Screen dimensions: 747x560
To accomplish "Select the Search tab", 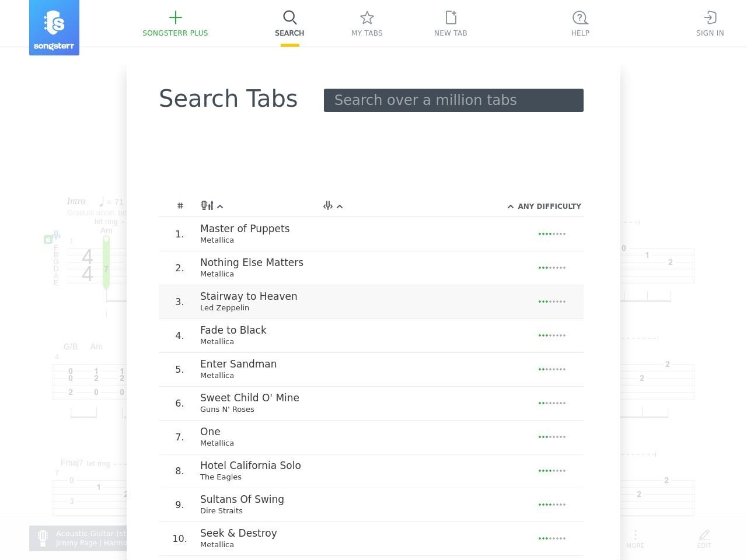I will (x=289, y=24).
